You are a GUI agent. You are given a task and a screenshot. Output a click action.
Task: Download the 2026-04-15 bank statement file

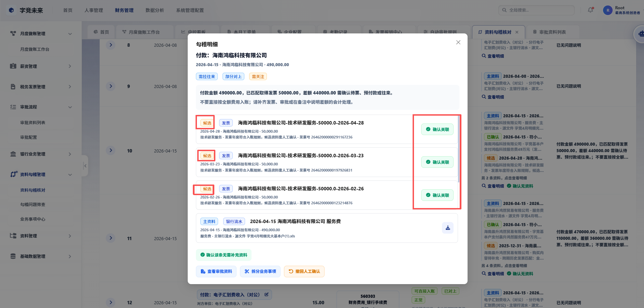pos(448,228)
